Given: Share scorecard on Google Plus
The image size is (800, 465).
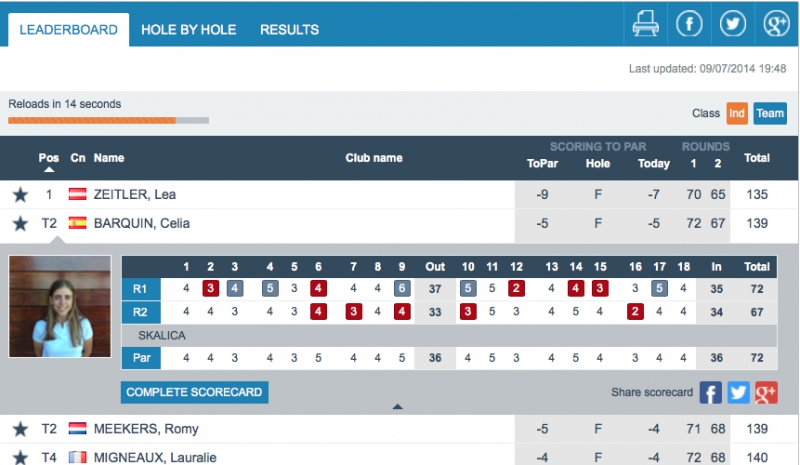Looking at the screenshot, I should click(x=766, y=393).
